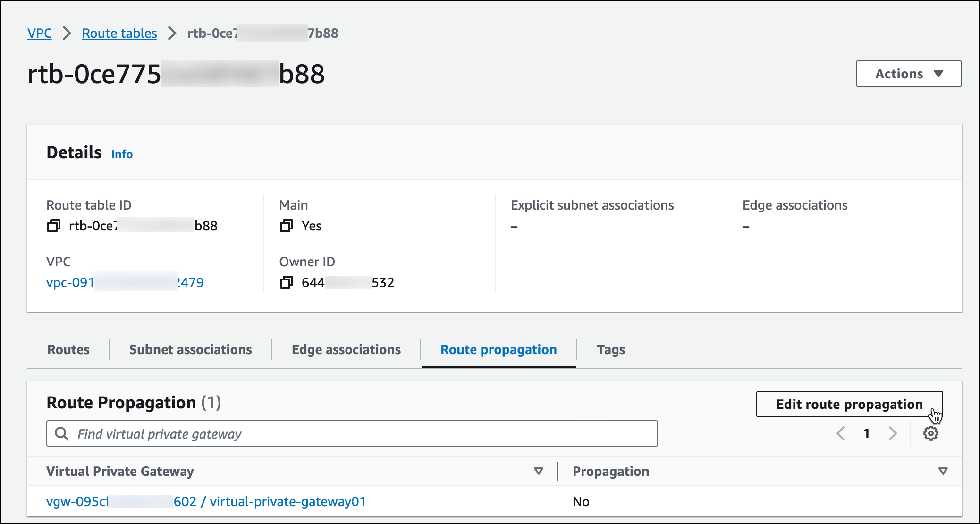Navigate to Route tables via breadcrumb

119,33
